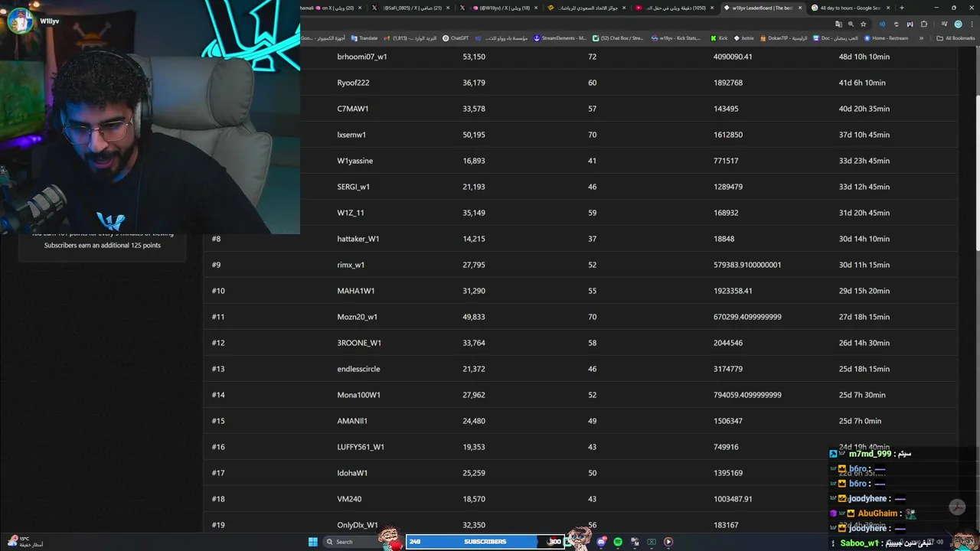Select username brhoomi07_w1

tap(362, 57)
